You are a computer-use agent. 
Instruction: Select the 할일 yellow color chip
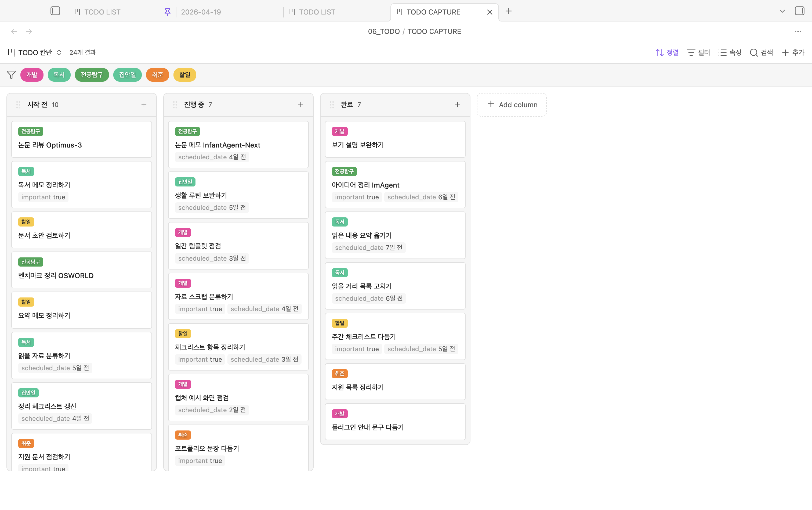pos(184,75)
